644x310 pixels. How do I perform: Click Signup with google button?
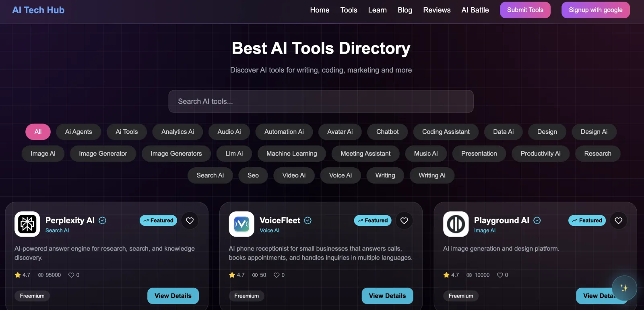596,10
